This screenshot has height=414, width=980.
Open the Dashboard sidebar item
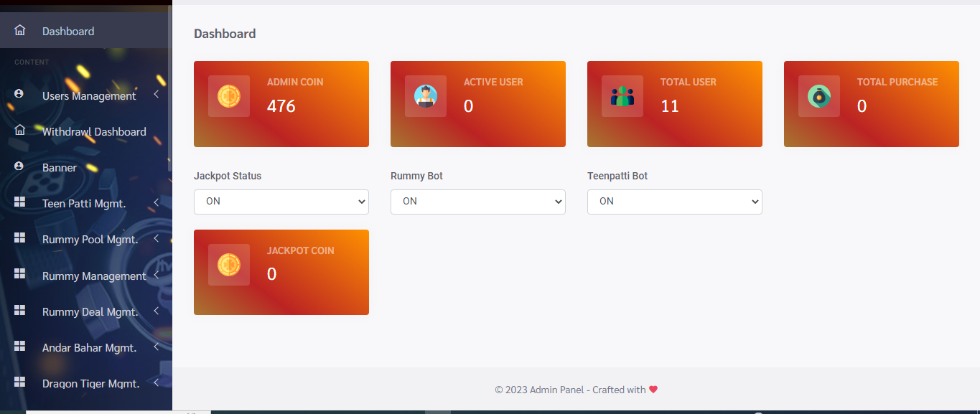coord(68,31)
